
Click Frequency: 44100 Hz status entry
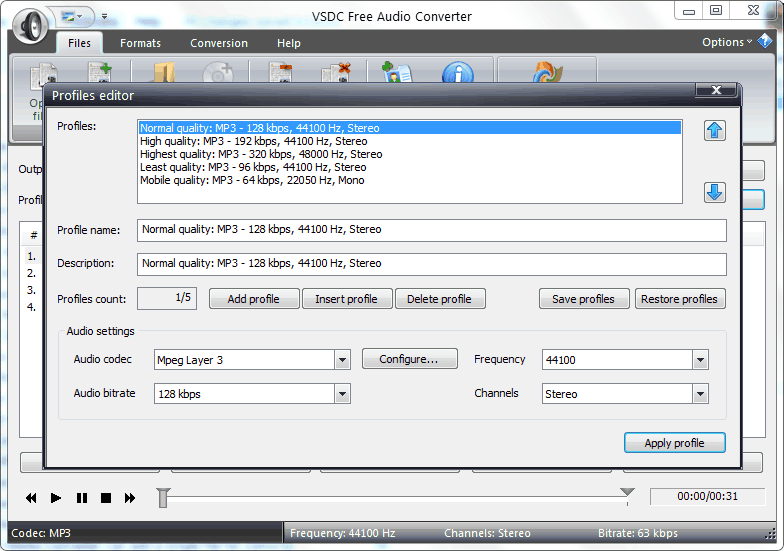(x=342, y=533)
